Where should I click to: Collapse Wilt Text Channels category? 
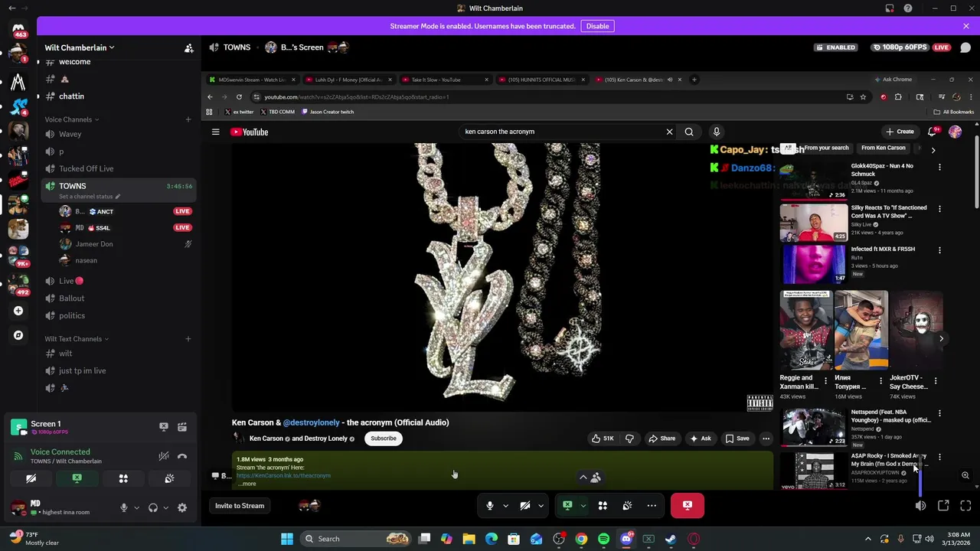coord(77,339)
